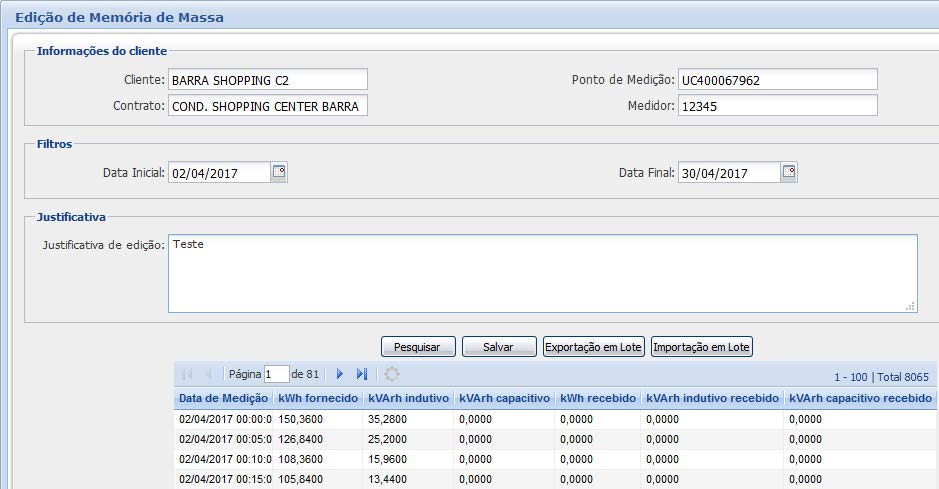Click the Salvar button
Image resolution: width=939 pixels, height=489 pixels.
(499, 347)
